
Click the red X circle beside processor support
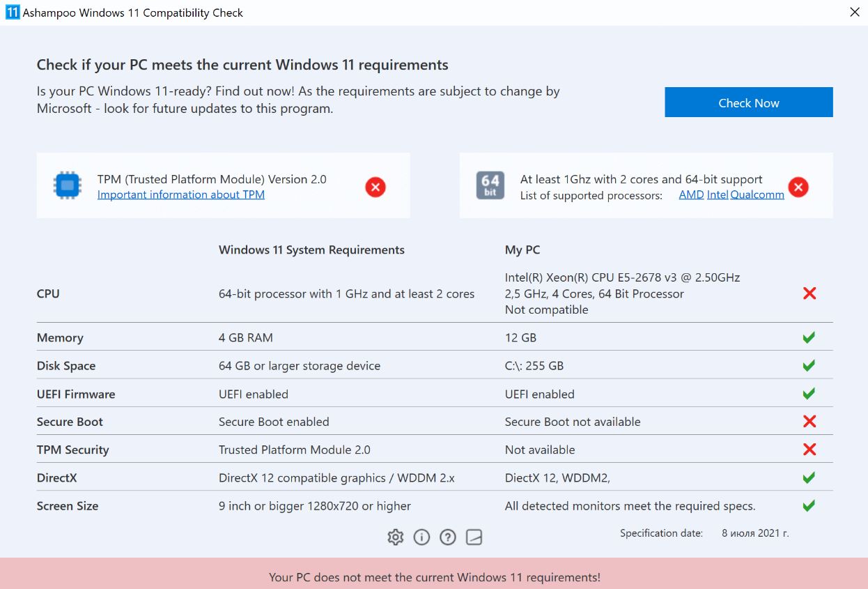[798, 187]
